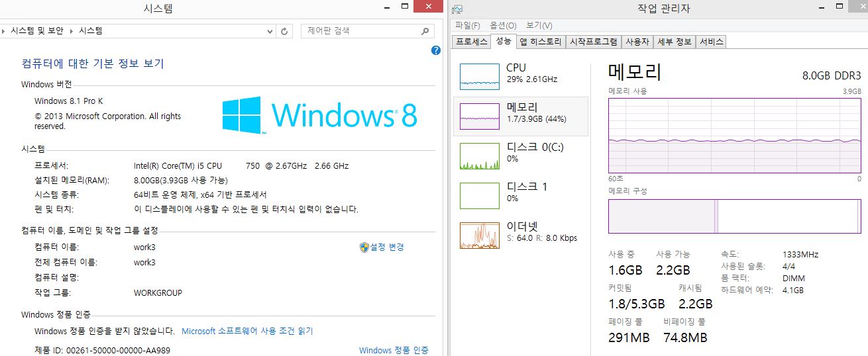Click the 설정 변경 link
868x356 pixels.
tap(387, 247)
